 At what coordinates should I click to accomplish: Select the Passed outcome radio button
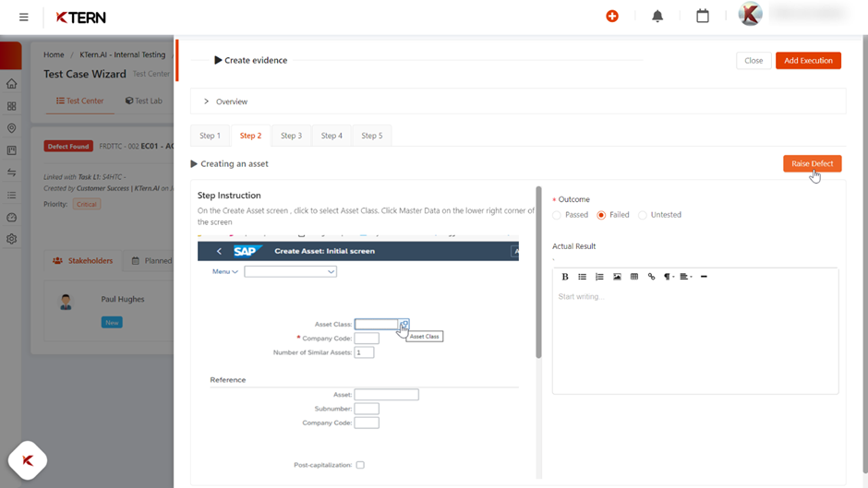click(x=557, y=215)
